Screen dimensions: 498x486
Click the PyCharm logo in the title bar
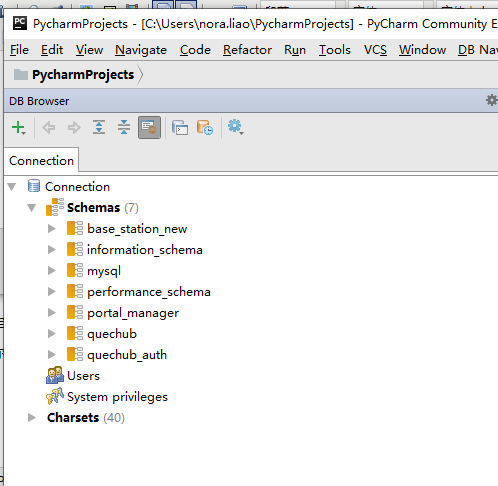click(x=20, y=23)
